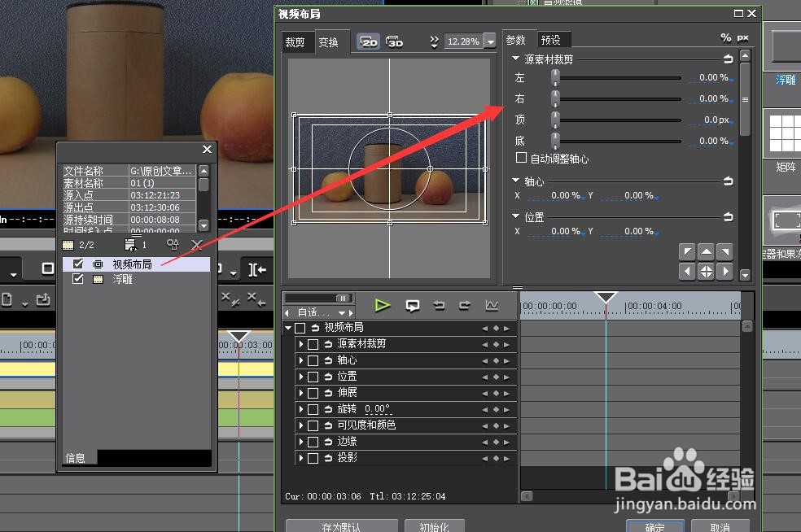This screenshot has height=532, width=801.
Task: Toggle the keyframe graph view icon
Action: (x=492, y=305)
